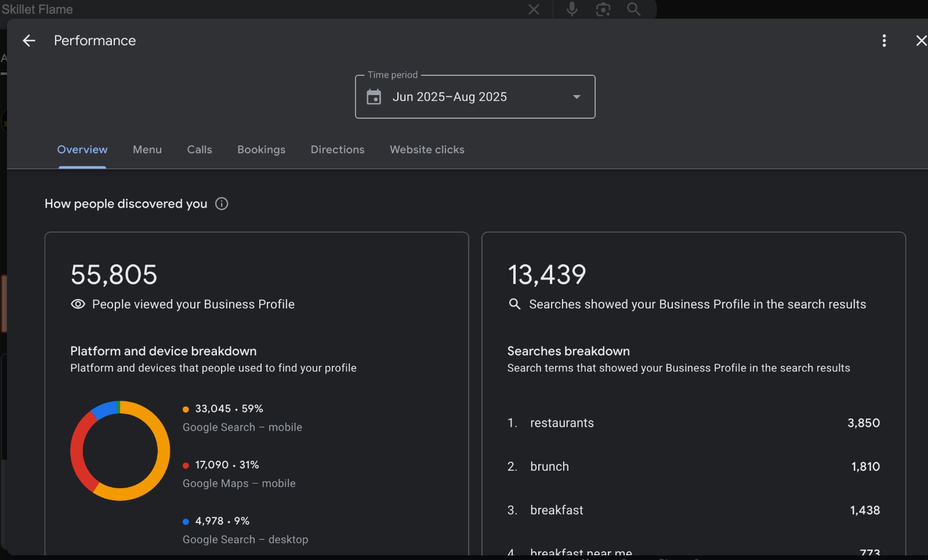The width and height of the screenshot is (928, 560).
Task: Expand the Time period dropdown arrow
Action: pyautogui.click(x=577, y=97)
